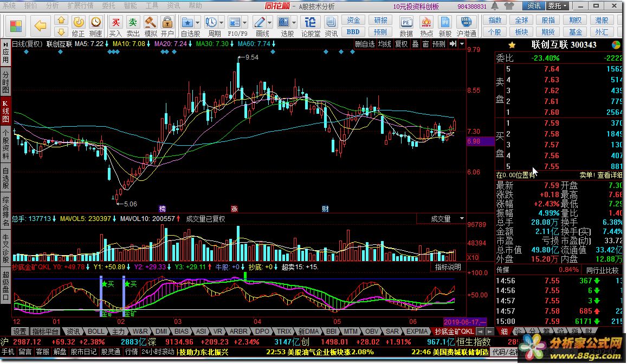Switch to the BOLL indicator tab
627x364 pixels.
(x=96, y=331)
